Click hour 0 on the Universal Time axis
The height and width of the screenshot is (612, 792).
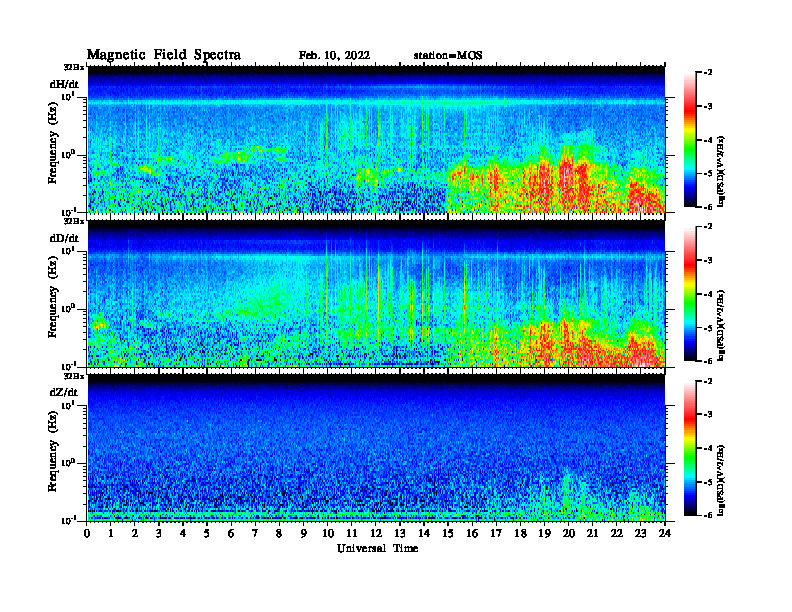tap(87, 533)
